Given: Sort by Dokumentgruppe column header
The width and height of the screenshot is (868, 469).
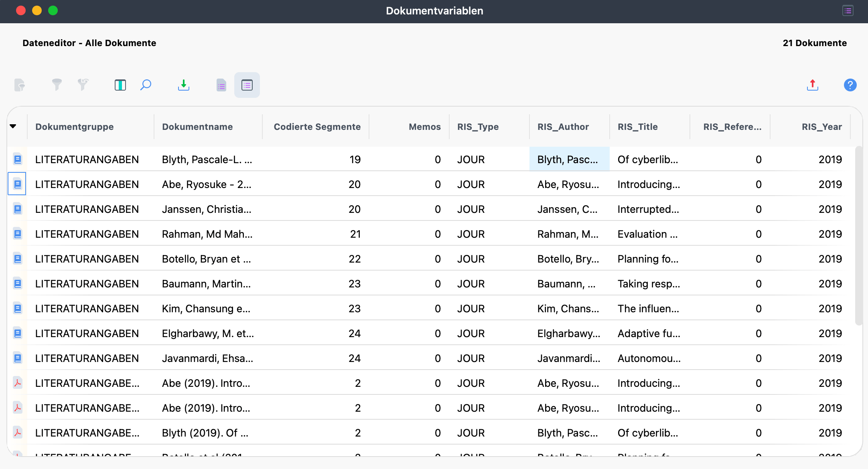Looking at the screenshot, I should [91, 127].
